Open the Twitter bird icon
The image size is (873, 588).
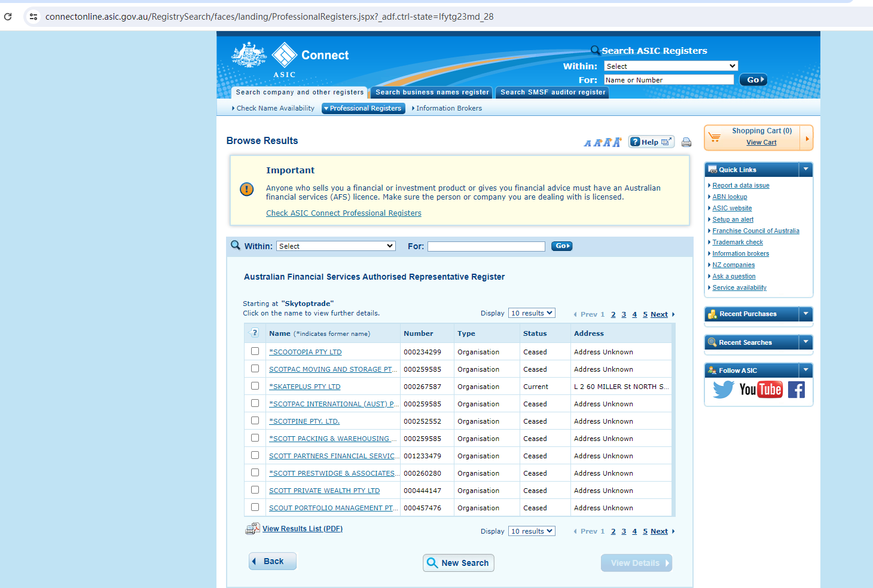(723, 390)
